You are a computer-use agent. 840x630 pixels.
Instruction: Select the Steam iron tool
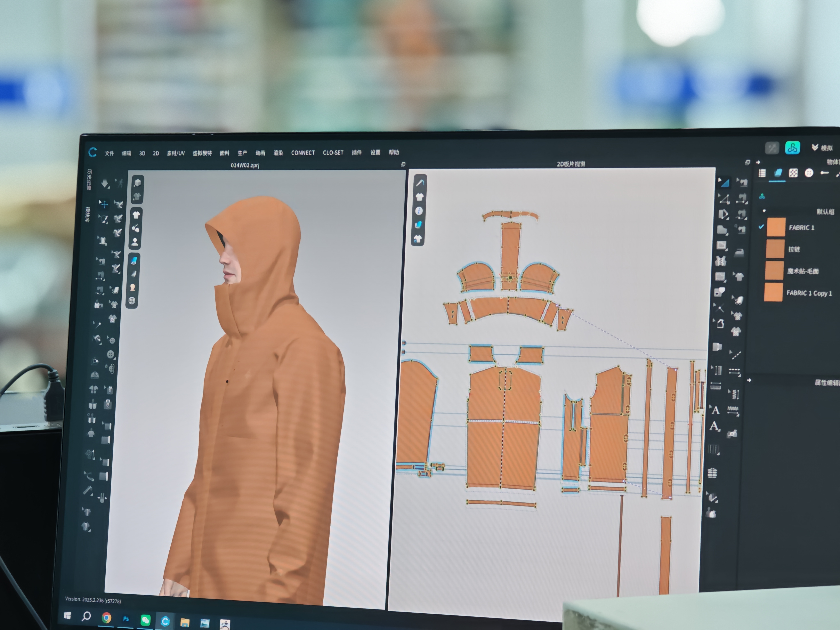click(739, 252)
